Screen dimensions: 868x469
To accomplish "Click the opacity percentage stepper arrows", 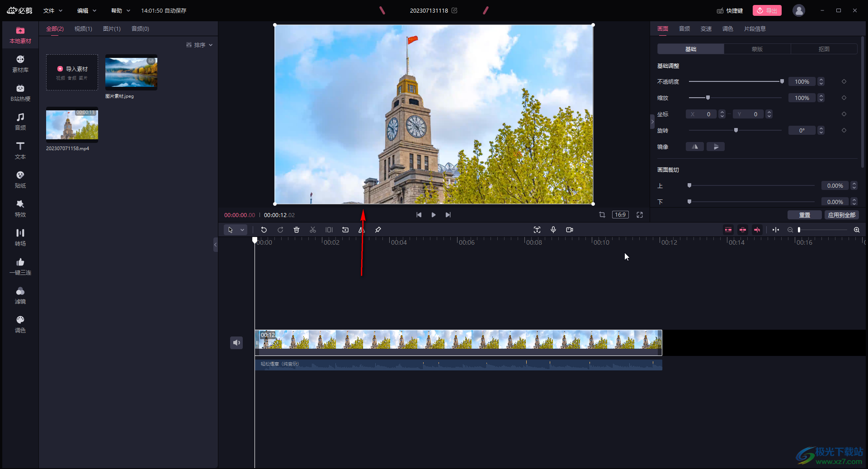I will tap(821, 81).
